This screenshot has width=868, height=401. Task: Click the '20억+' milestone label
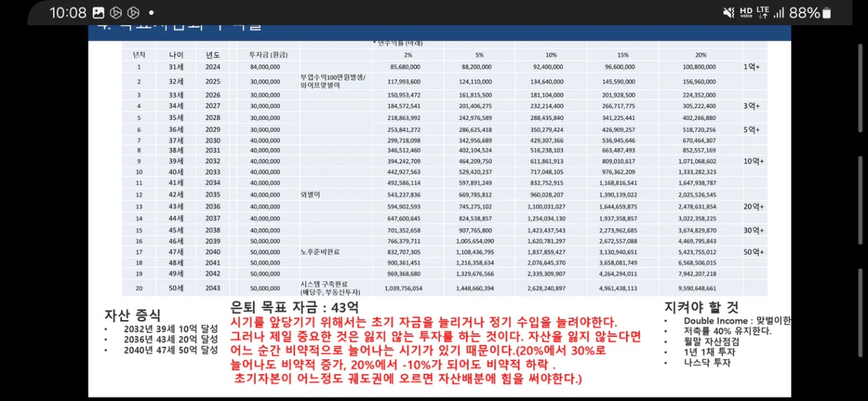(754, 206)
